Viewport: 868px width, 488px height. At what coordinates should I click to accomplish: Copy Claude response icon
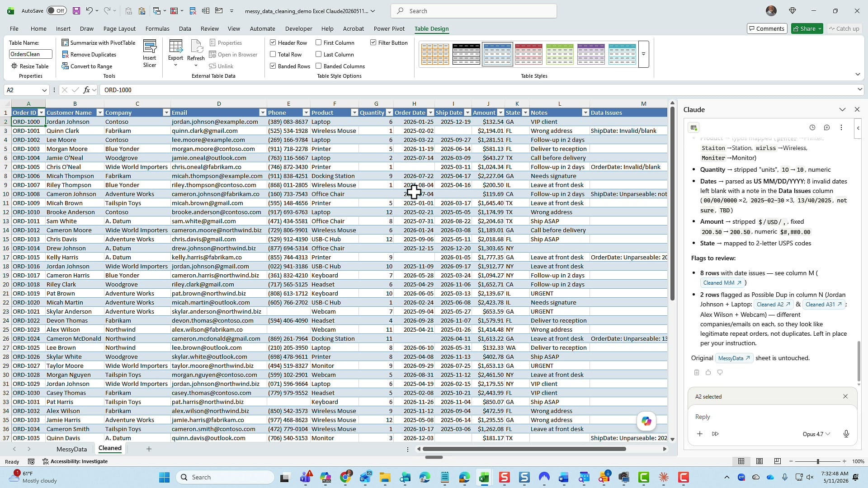click(x=696, y=372)
